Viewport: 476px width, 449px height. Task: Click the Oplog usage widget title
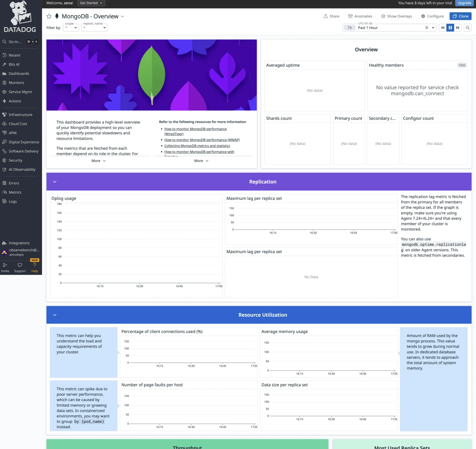coord(64,199)
